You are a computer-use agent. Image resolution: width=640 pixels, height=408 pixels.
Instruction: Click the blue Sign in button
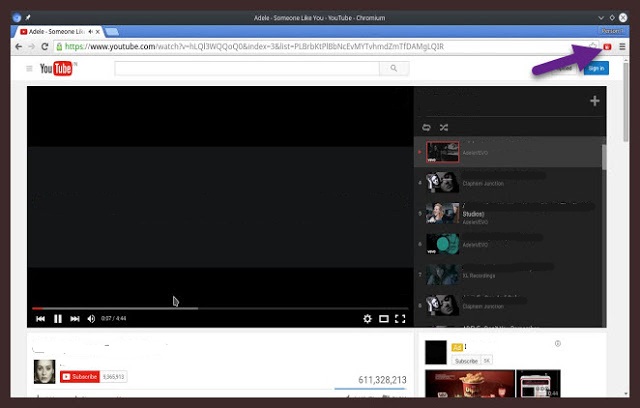pos(596,68)
